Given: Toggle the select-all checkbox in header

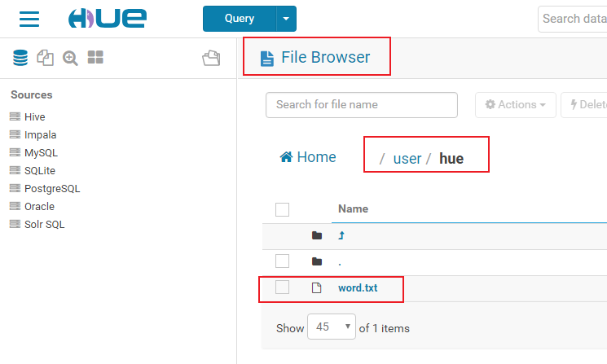Looking at the screenshot, I should click(282, 209).
